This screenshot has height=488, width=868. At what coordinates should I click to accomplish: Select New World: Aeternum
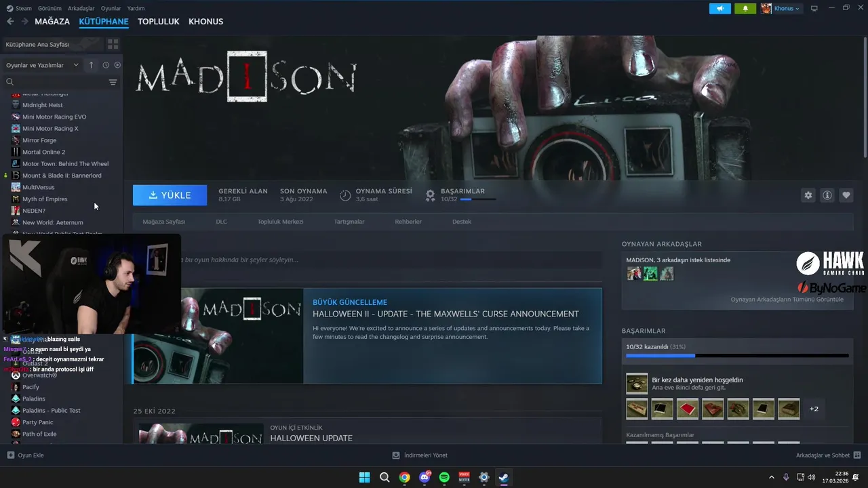52,222
